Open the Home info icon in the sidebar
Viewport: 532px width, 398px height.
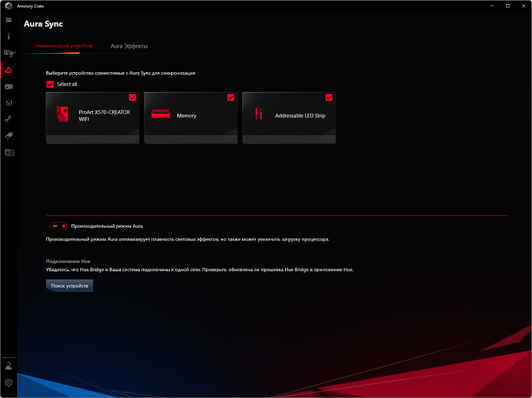pyautogui.click(x=9, y=36)
